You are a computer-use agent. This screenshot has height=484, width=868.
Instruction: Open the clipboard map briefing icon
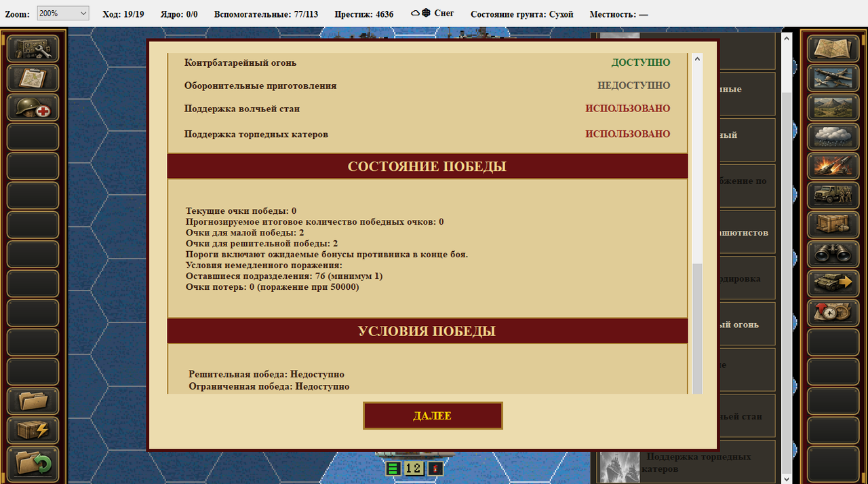33,78
